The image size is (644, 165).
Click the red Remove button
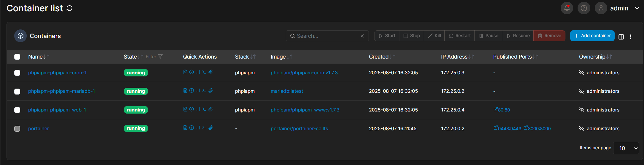pos(549,36)
